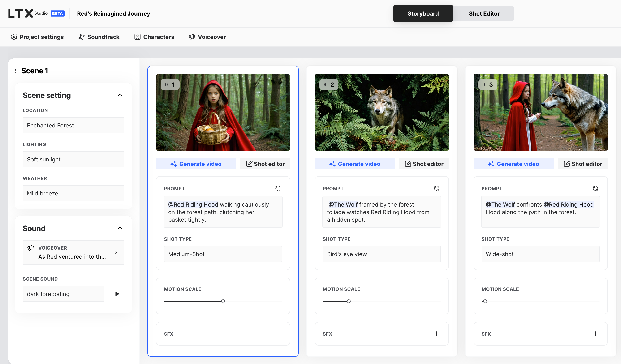Open Bird's eye view shot type dropdown

(x=381, y=254)
